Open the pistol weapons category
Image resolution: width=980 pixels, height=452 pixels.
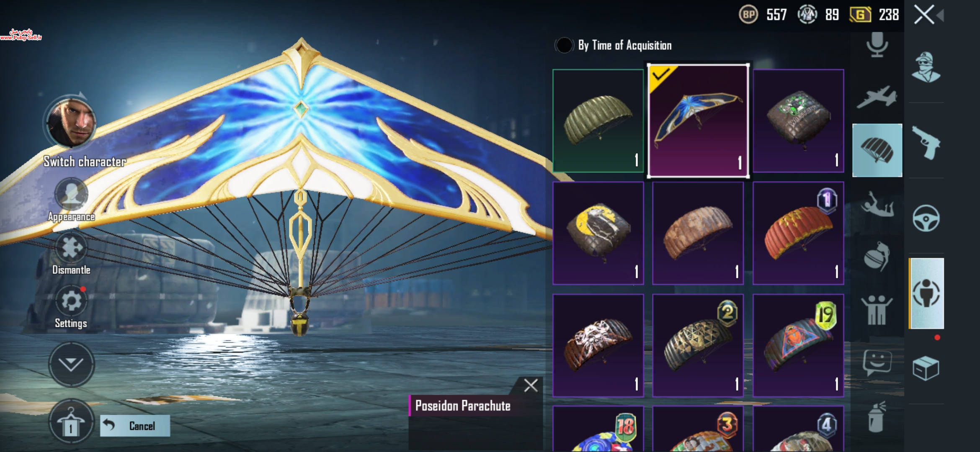coord(926,143)
